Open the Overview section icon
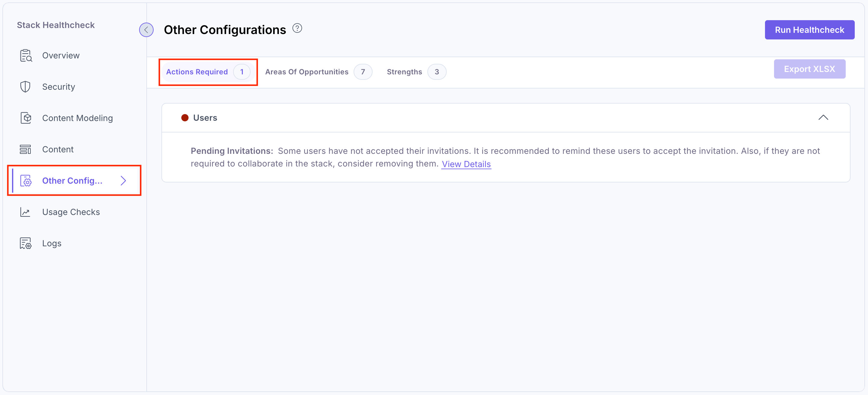Screen dimensions: 868x395 point(26,55)
